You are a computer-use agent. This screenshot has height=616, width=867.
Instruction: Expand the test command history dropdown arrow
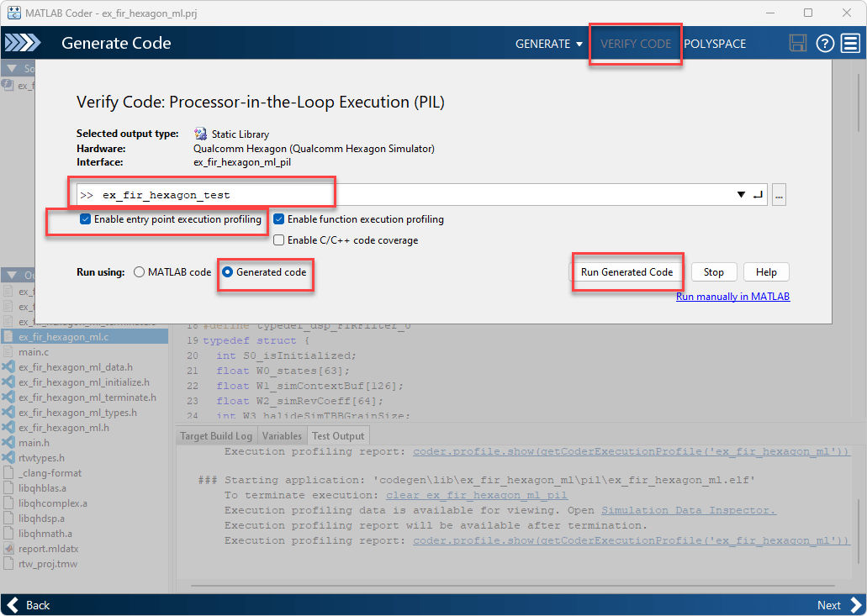click(741, 194)
